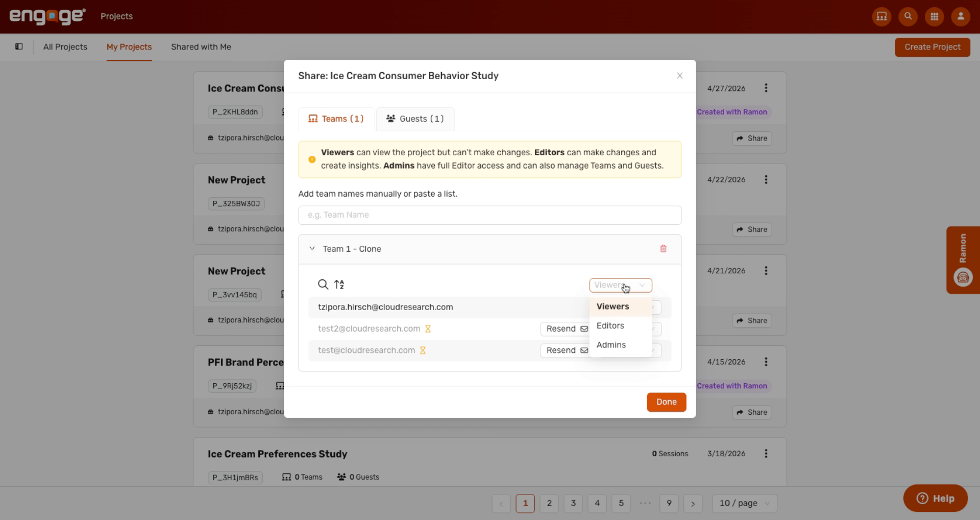Viewport: 980px width, 520px height.
Task: Open the Ramon assistant side panel
Action: pos(963,260)
